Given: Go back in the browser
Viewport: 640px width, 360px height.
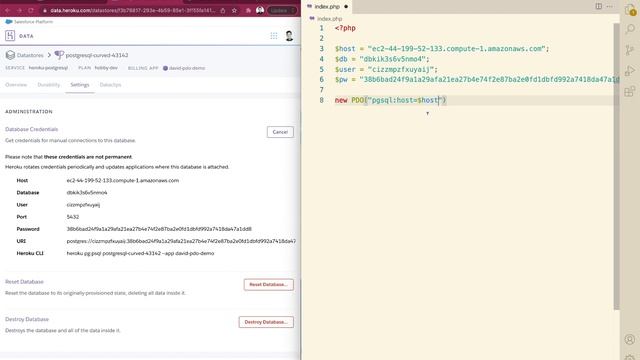Looking at the screenshot, I should click(7, 10).
